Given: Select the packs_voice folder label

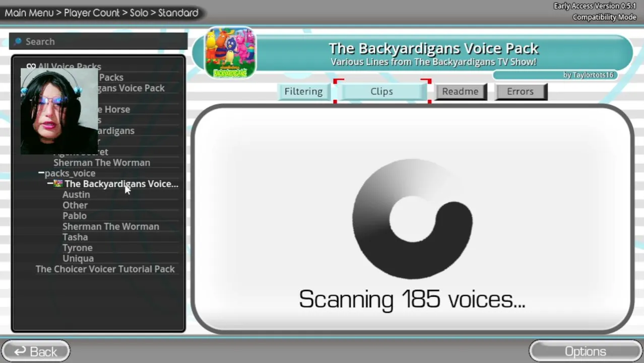Looking at the screenshot, I should tap(70, 173).
